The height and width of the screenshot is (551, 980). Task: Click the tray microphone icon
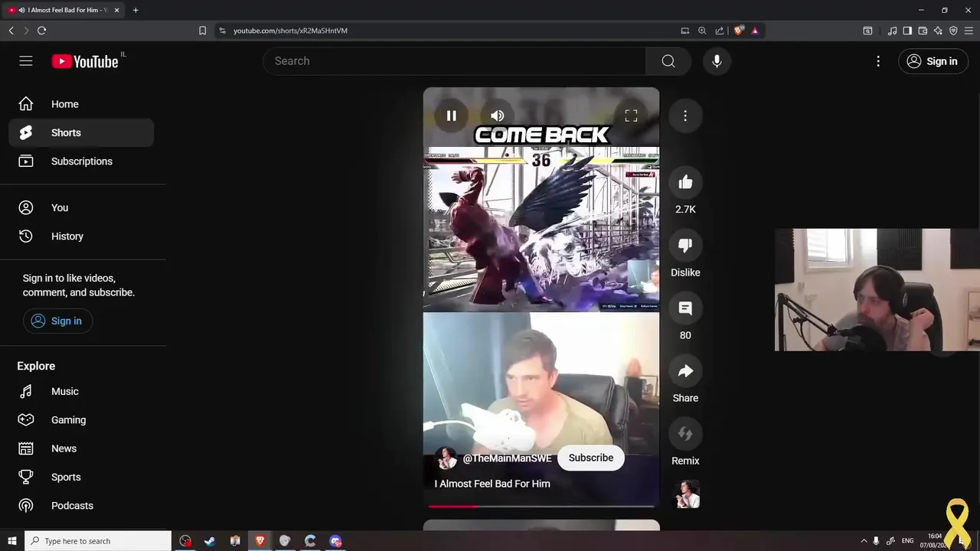(x=876, y=541)
